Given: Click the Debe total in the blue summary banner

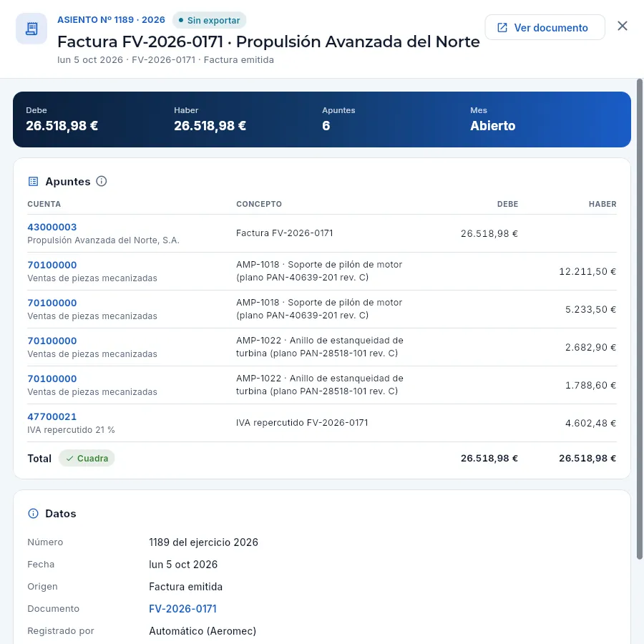Looking at the screenshot, I should (x=62, y=126).
